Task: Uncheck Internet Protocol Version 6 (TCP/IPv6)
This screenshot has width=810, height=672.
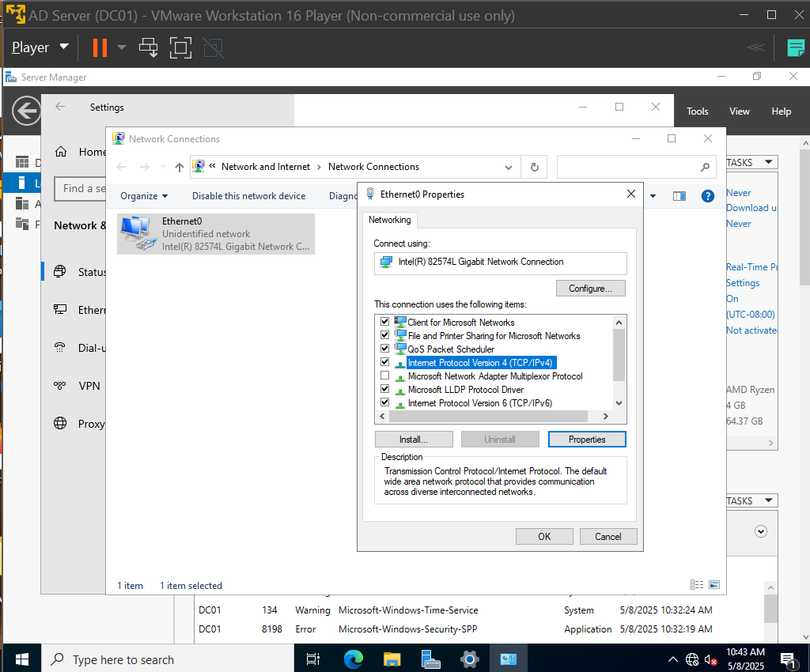Action: coord(385,402)
